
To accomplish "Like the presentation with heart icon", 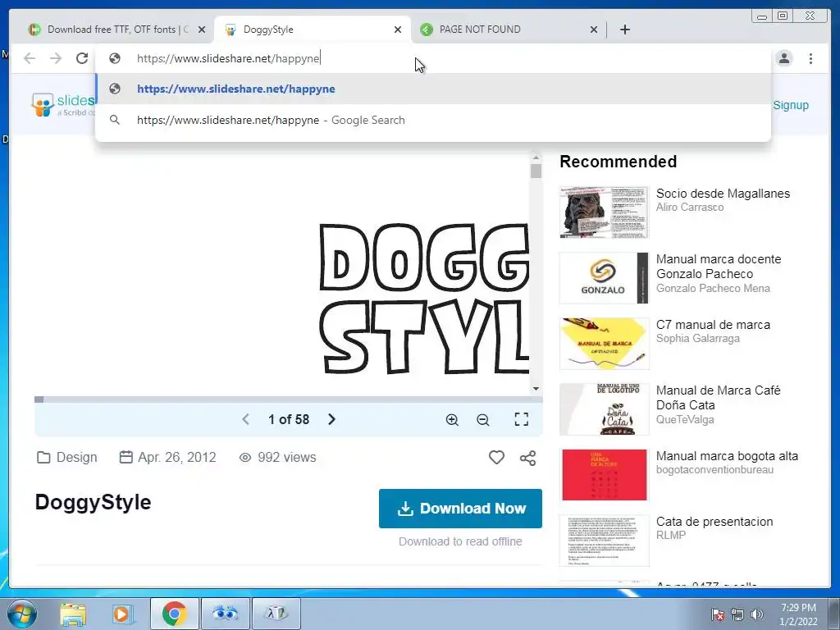I will coord(496,458).
